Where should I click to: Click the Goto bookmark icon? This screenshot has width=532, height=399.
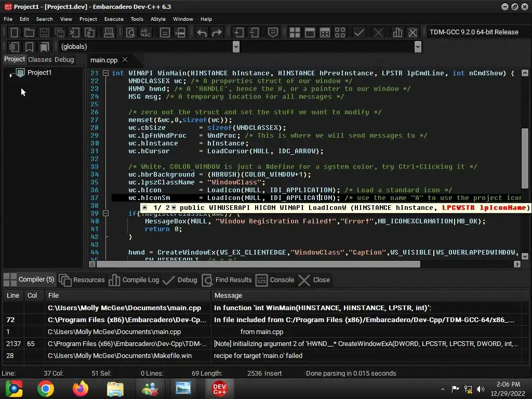[x=45, y=47]
